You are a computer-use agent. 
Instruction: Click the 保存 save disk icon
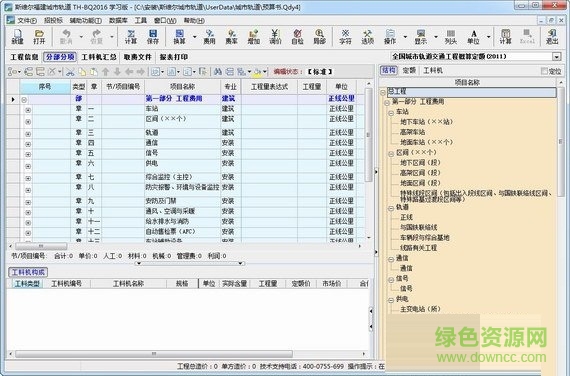point(153,37)
